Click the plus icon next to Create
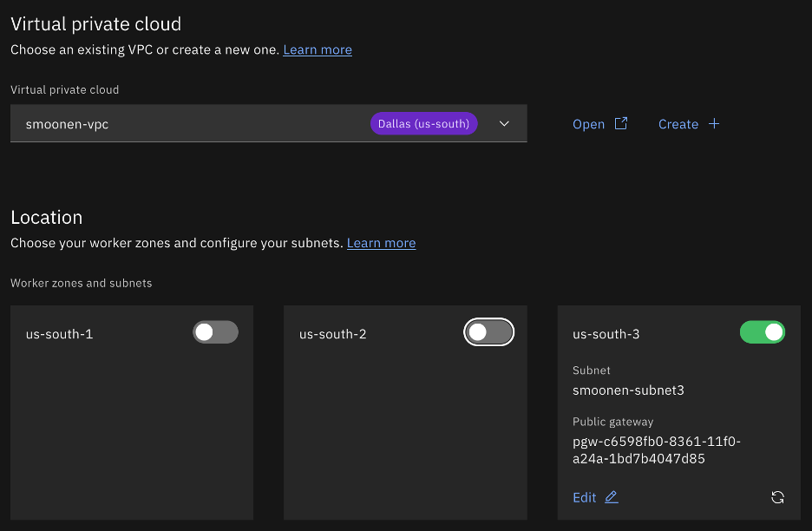 (x=714, y=123)
